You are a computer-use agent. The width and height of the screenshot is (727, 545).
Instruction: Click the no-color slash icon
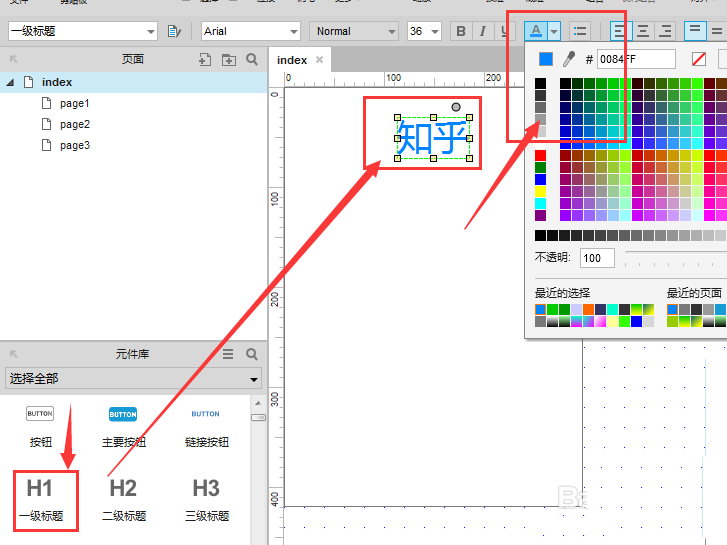(699, 59)
